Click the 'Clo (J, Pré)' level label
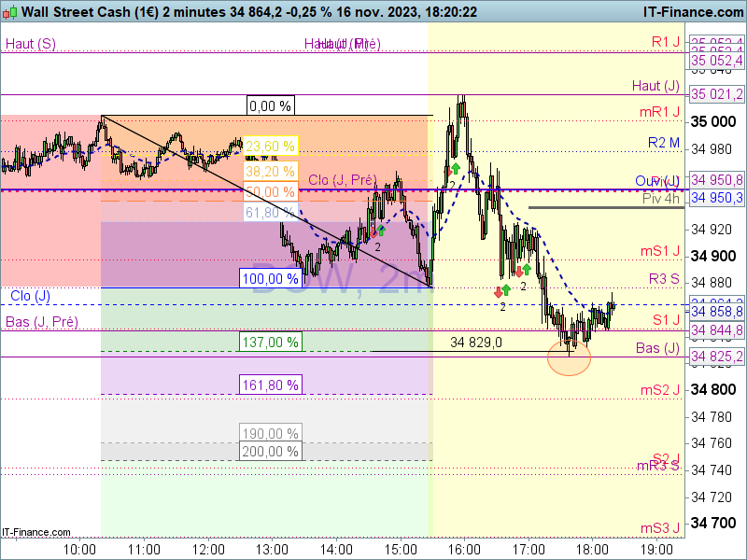This screenshot has width=747, height=560. tap(343, 180)
